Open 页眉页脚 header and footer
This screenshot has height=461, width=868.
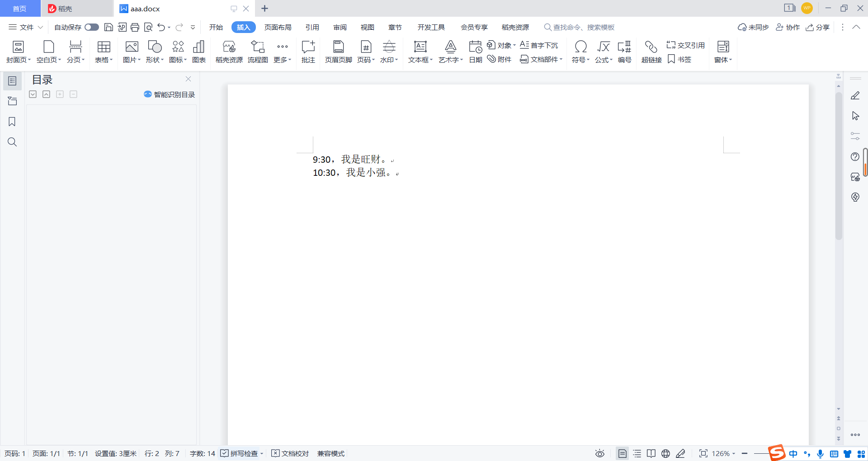(338, 52)
